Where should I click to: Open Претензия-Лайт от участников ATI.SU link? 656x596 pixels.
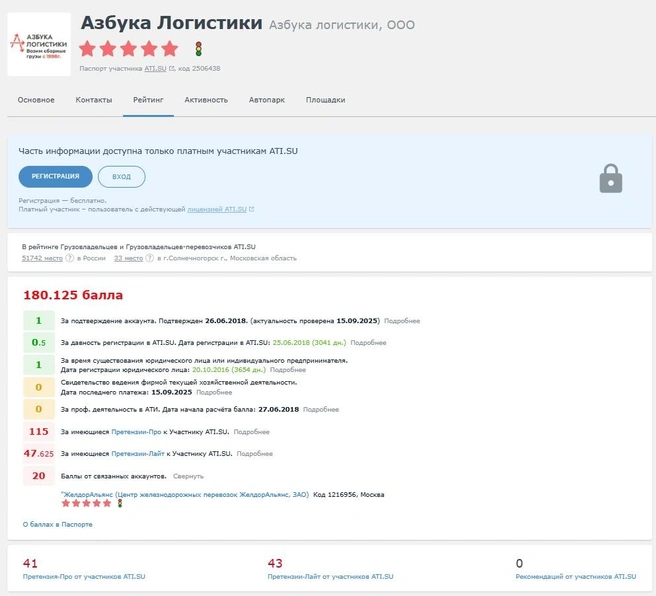(330, 576)
